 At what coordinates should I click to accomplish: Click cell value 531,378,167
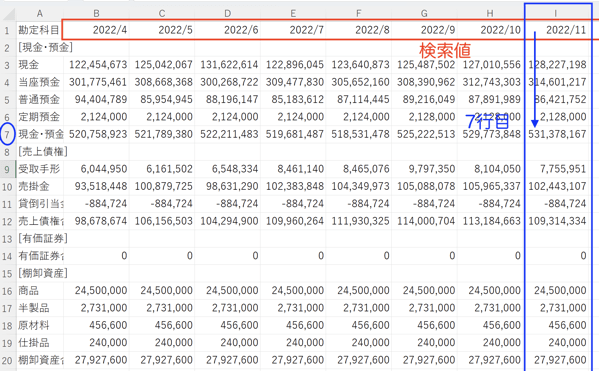click(x=556, y=134)
